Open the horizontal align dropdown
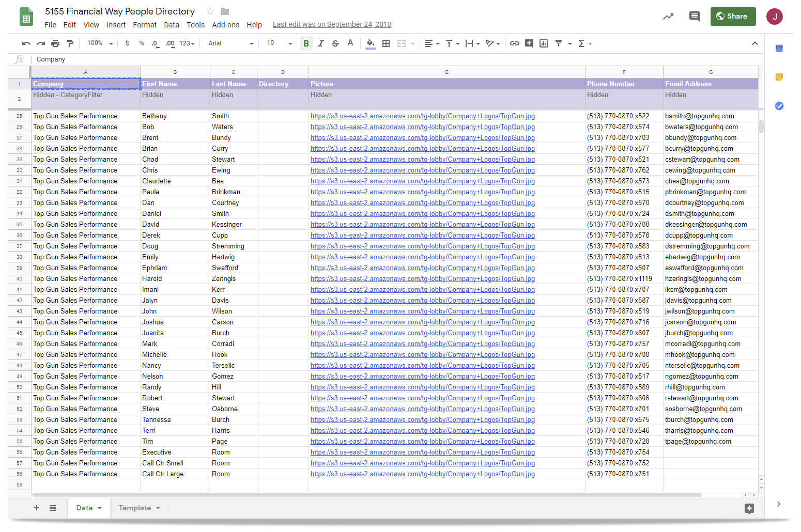Viewport: 801px width, 532px height. 432,44
